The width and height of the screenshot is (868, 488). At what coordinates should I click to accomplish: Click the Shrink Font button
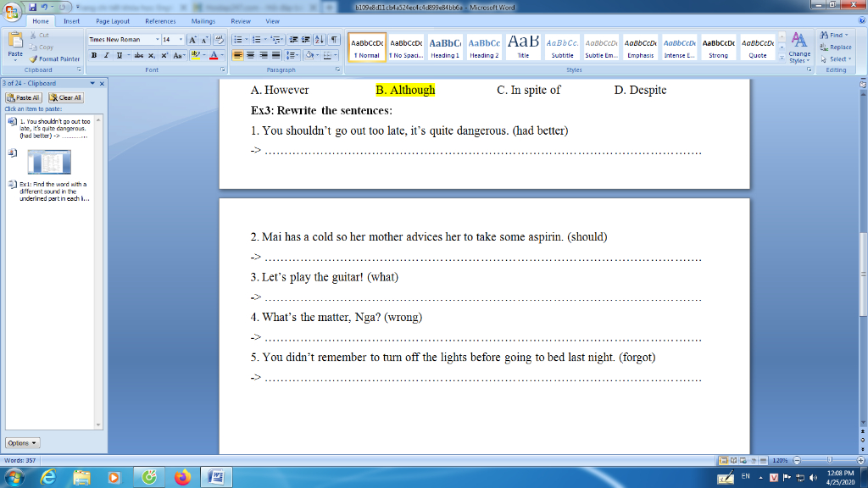[204, 40]
